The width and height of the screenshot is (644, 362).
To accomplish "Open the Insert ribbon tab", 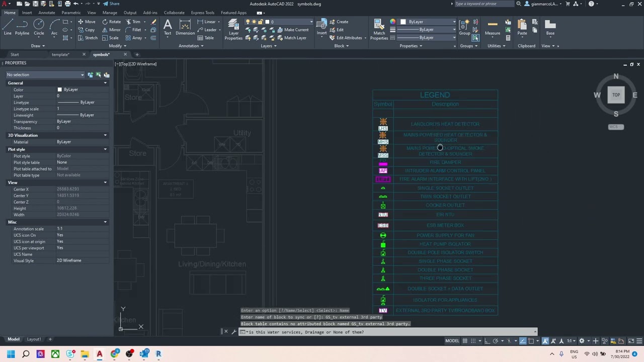I will tap(27, 13).
